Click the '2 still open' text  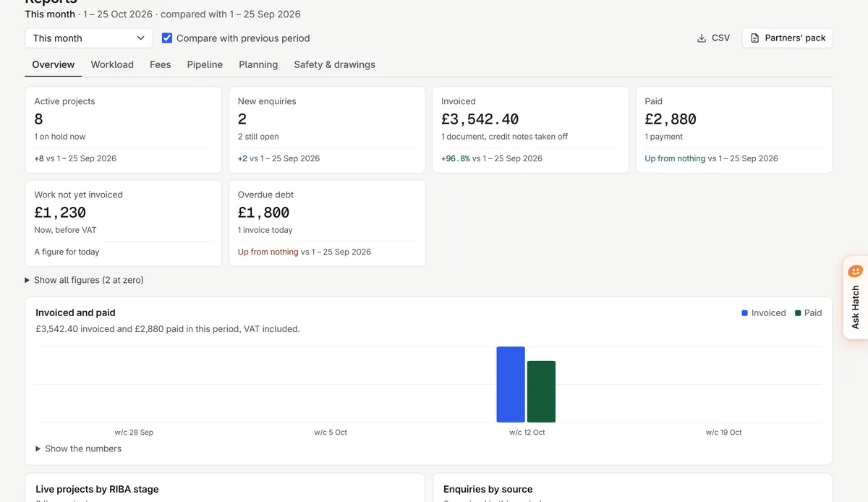point(258,137)
